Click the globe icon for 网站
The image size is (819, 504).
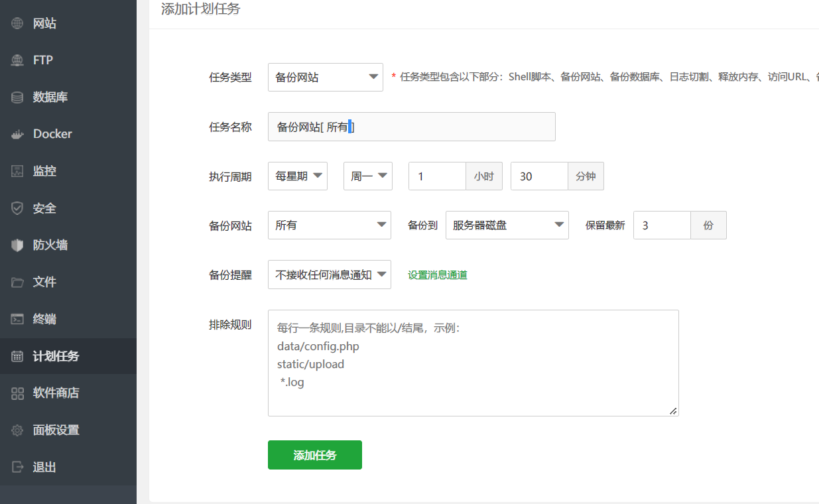[x=17, y=24]
